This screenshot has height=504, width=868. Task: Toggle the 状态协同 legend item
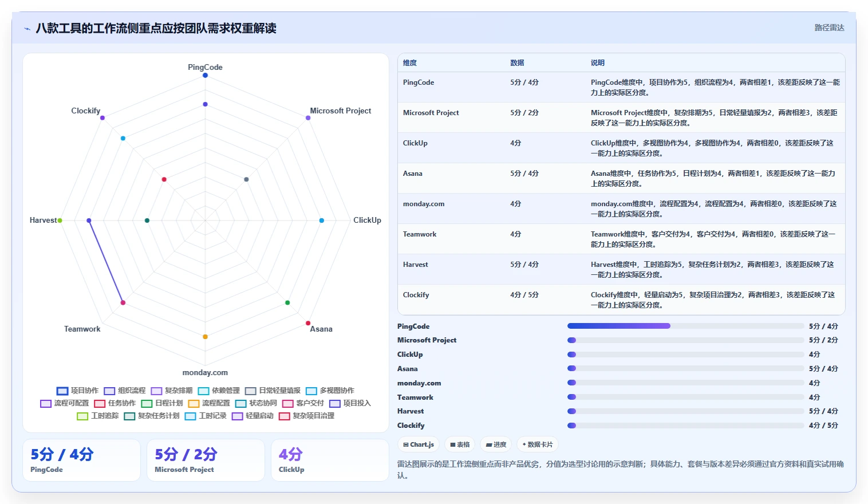(x=256, y=403)
